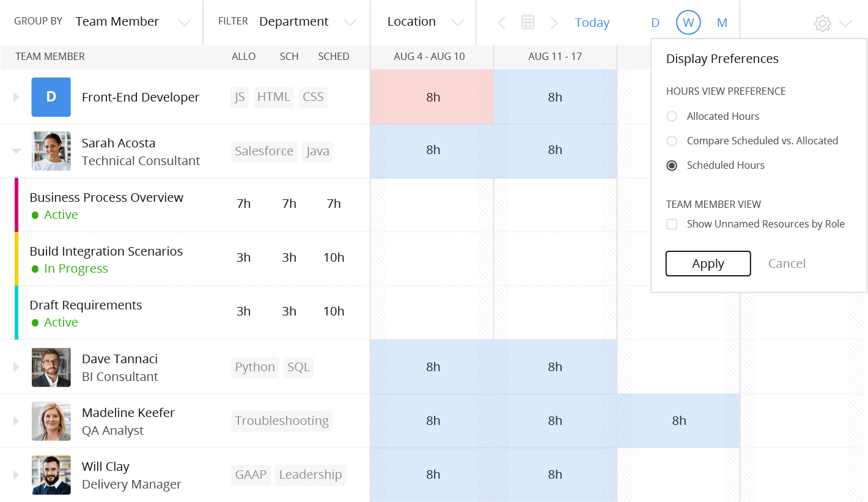The image size is (868, 502).
Task: Click the Python skill tag
Action: pyautogui.click(x=255, y=367)
